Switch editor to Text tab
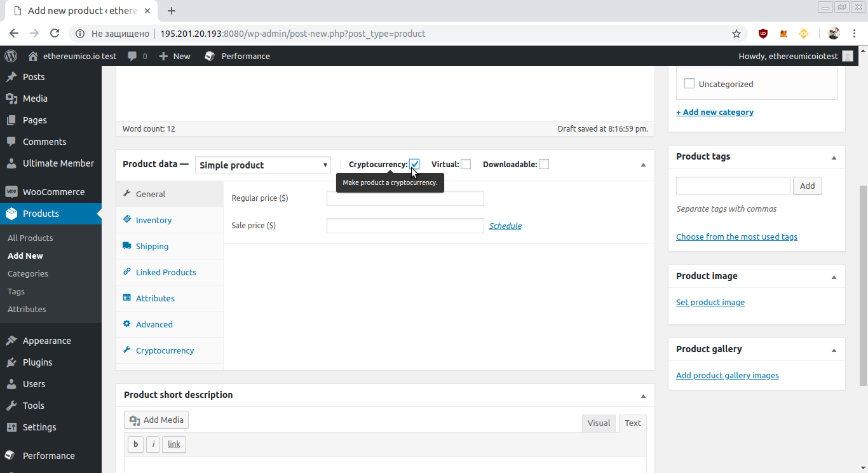The width and height of the screenshot is (868, 473). (x=633, y=423)
